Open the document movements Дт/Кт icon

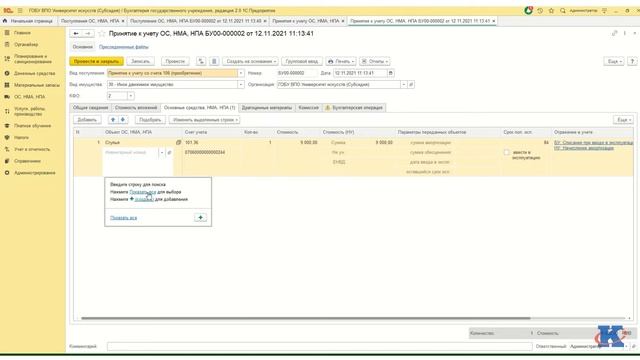(x=201, y=61)
